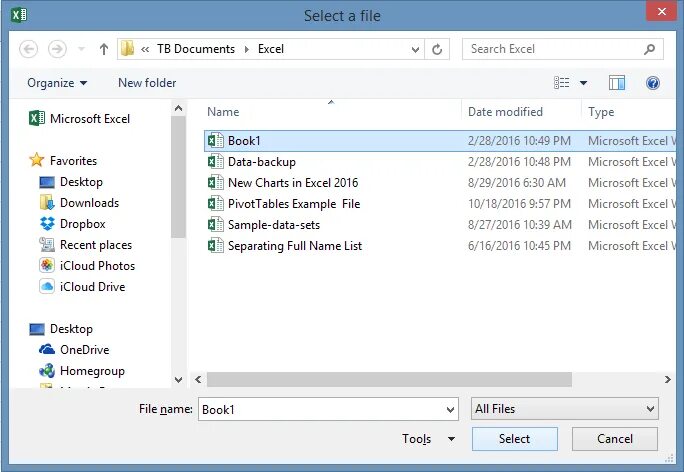Open OneDrive in navigation pane
684x472 pixels.
[x=74, y=350]
